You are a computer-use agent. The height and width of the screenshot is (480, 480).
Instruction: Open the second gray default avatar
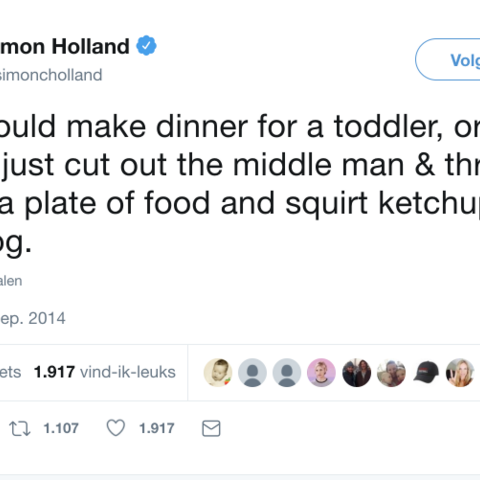(x=287, y=372)
